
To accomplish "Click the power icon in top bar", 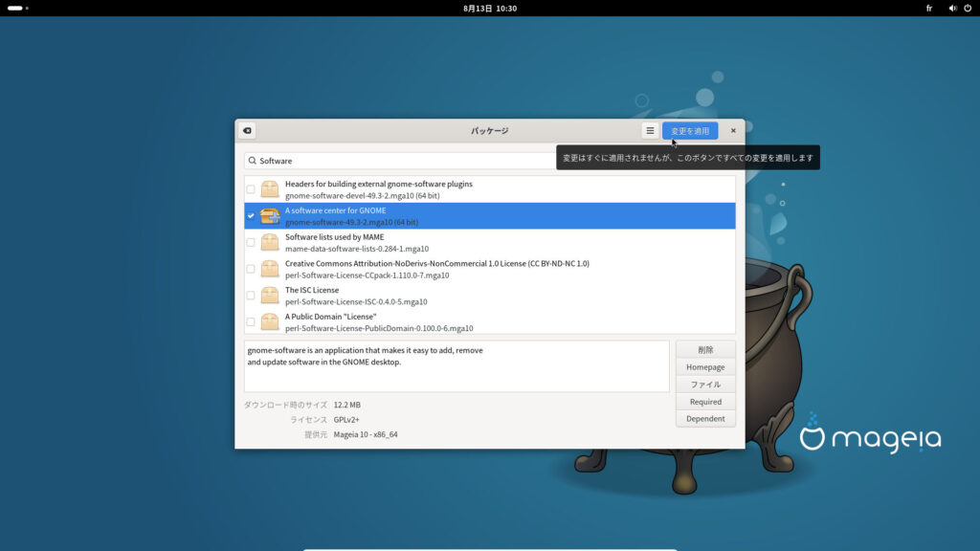I will (x=968, y=8).
